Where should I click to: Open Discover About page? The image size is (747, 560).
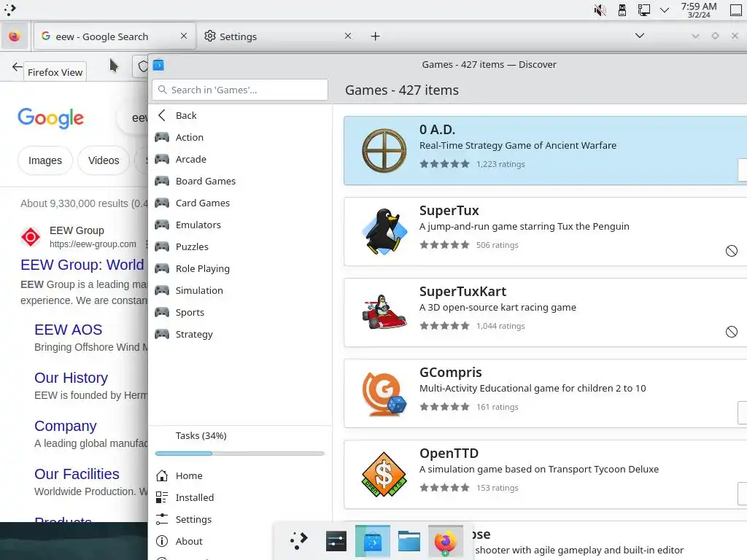tap(239, 542)
